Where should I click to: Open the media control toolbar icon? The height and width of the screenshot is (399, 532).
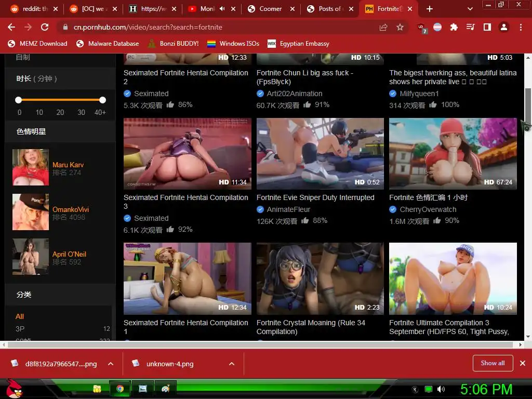(471, 27)
